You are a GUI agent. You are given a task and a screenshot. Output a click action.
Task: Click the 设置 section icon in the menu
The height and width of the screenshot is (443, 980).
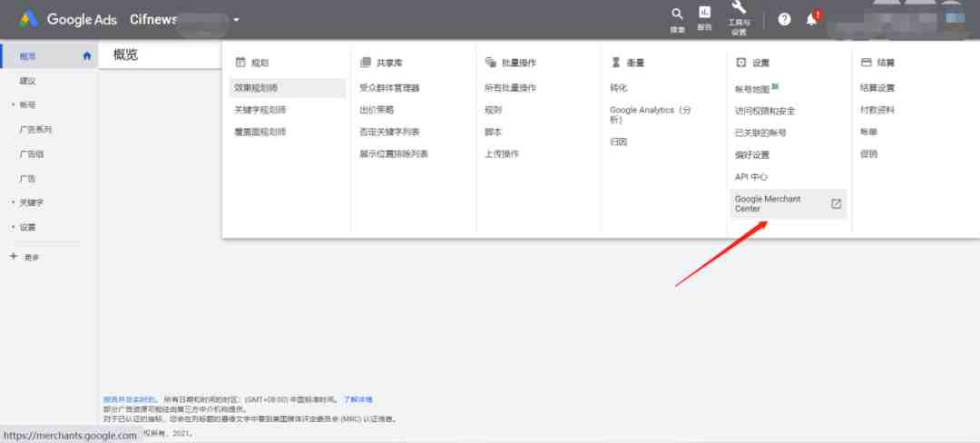[741, 63]
